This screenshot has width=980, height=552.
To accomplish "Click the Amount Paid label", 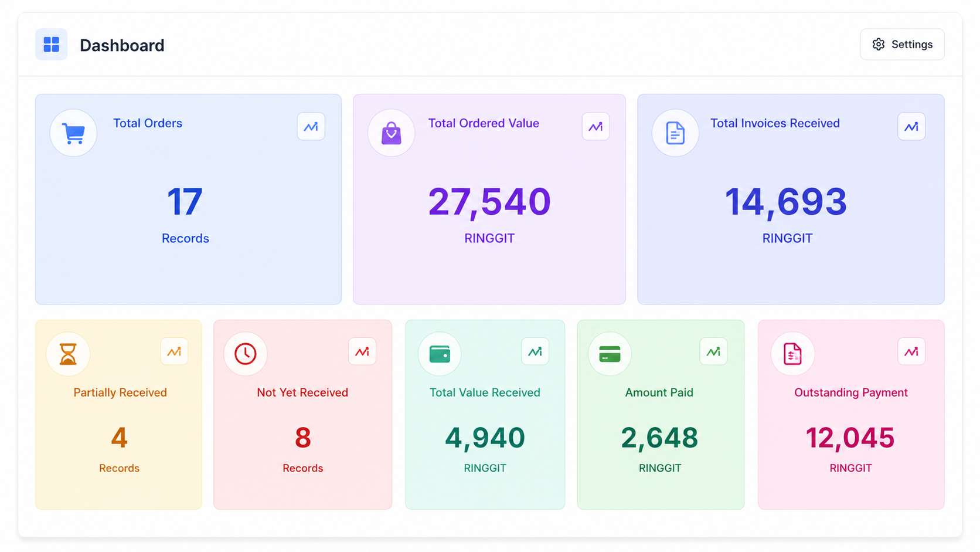I will click(x=659, y=392).
